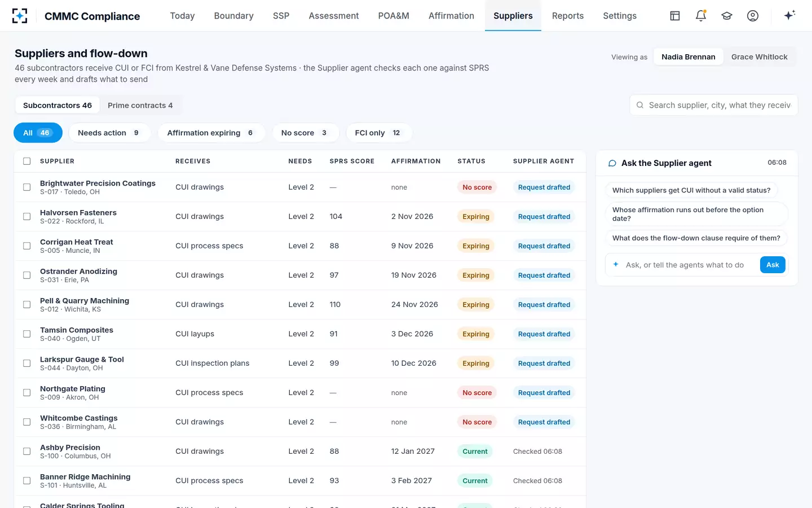The width and height of the screenshot is (812, 508).
Task: Apply the FCI only filter
Action: point(378,133)
